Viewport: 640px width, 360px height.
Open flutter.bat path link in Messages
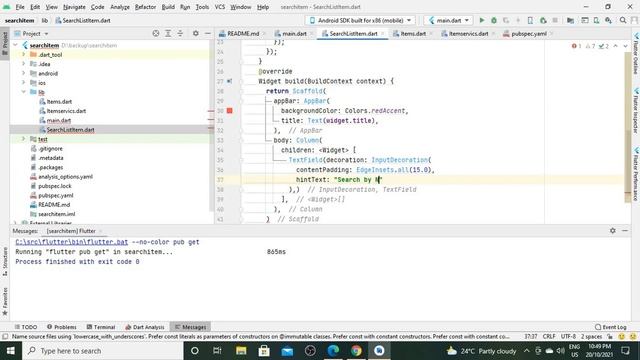pyautogui.click(x=71, y=242)
